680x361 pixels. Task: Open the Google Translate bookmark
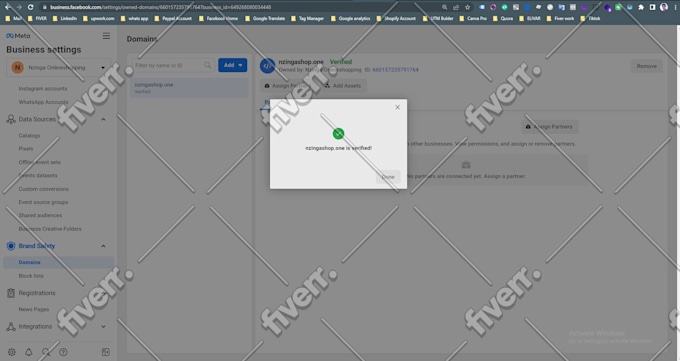[265, 18]
